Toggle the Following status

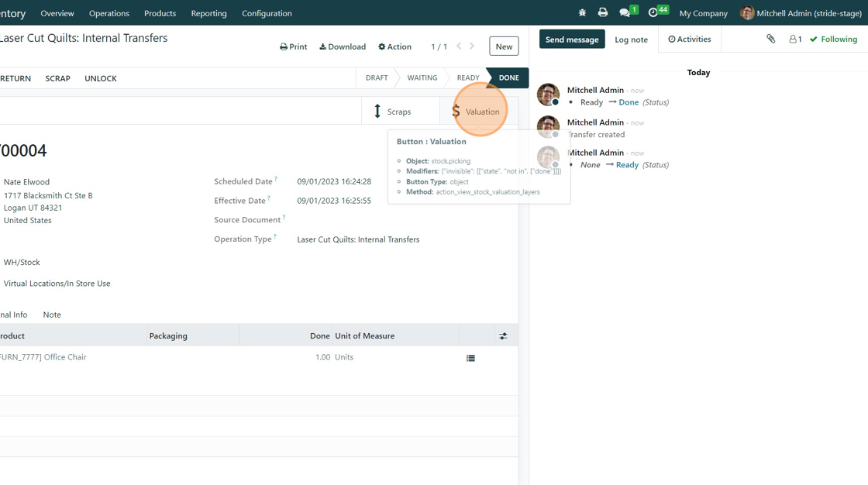833,40
